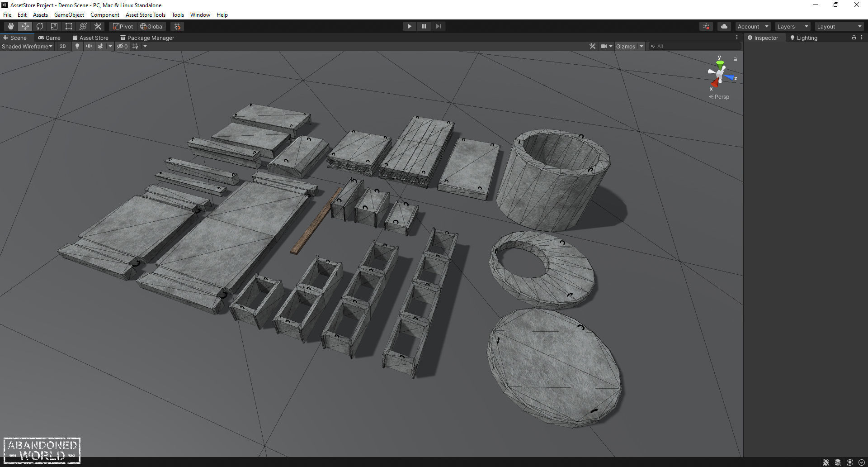The width and height of the screenshot is (868, 467).
Task: Select the Scale tool
Action: pyautogui.click(x=54, y=26)
